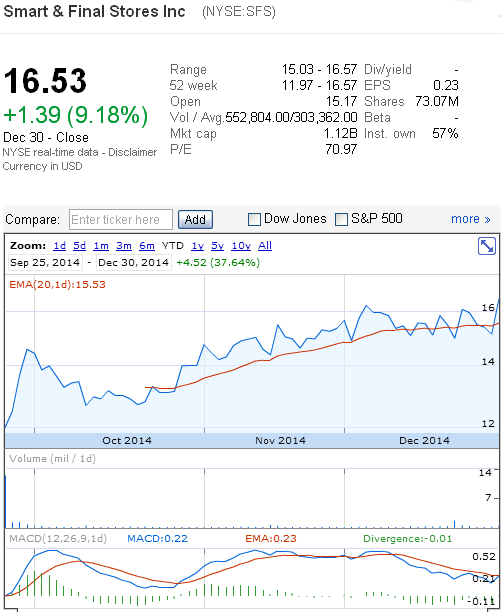Set chart zoom to 5y
Viewport: 503px width, 612px height.
point(217,246)
